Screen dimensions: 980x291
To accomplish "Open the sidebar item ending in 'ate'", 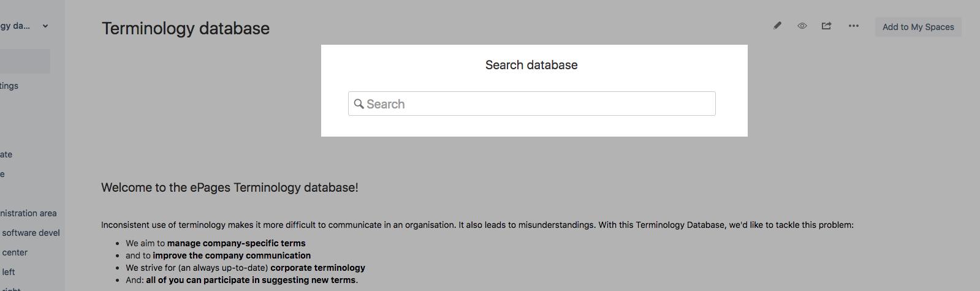I will (6, 154).
